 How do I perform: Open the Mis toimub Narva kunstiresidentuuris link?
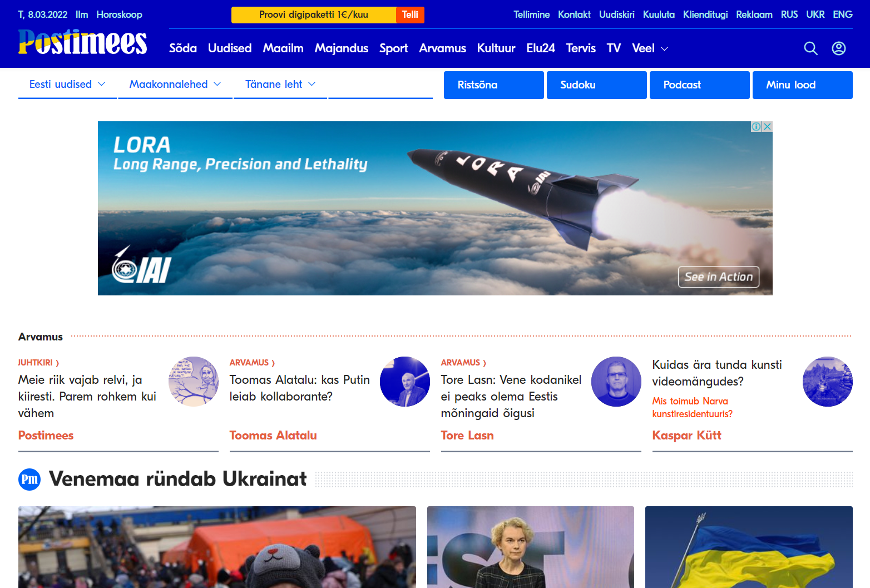point(692,407)
